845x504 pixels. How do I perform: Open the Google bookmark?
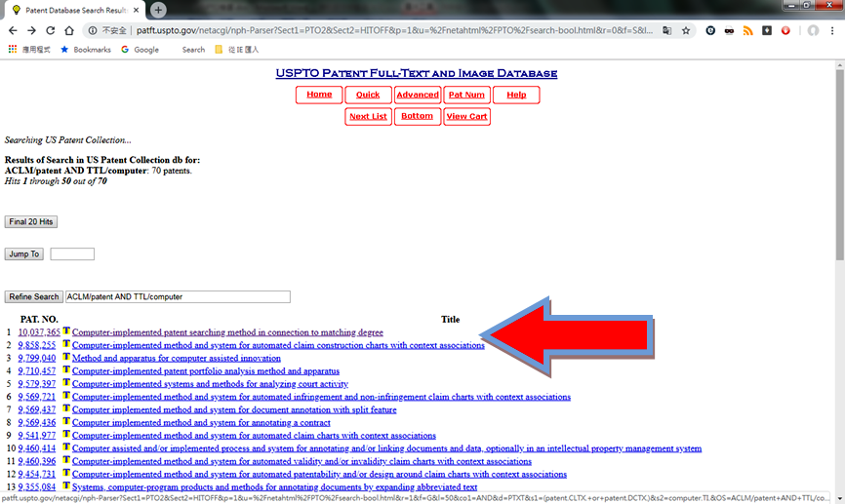pos(141,50)
